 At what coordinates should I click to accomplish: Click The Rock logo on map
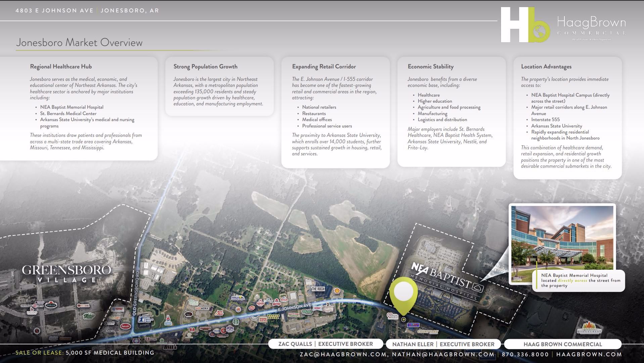coord(318,289)
